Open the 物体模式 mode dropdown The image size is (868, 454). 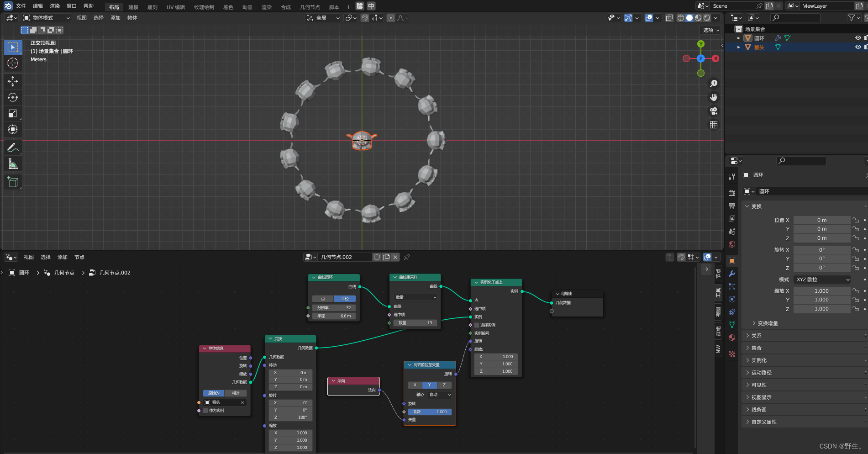pyautogui.click(x=47, y=18)
